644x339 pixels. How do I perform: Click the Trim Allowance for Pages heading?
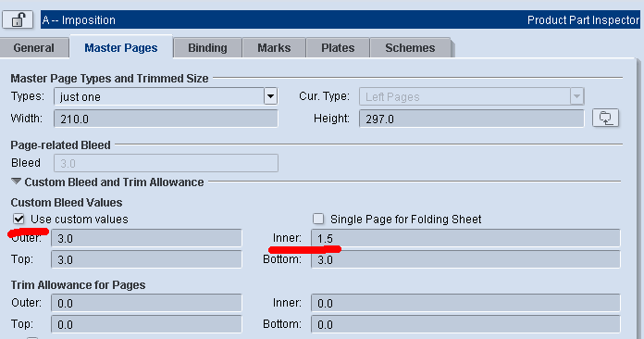pyautogui.click(x=78, y=284)
